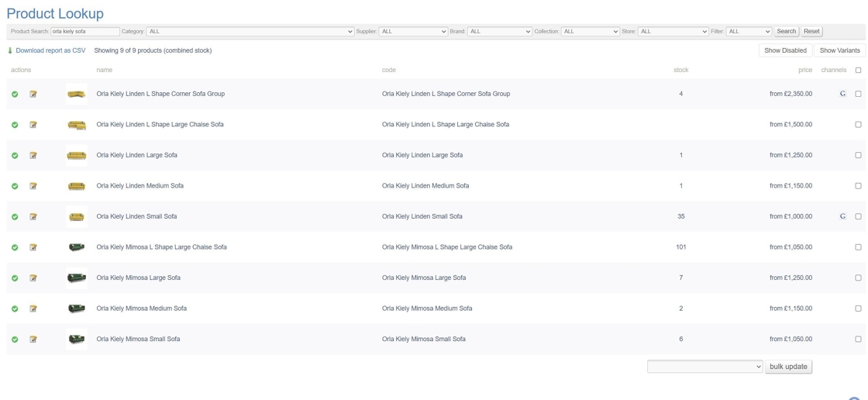868x400 pixels.
Task: Click the green download arrow icon
Action: click(10, 50)
